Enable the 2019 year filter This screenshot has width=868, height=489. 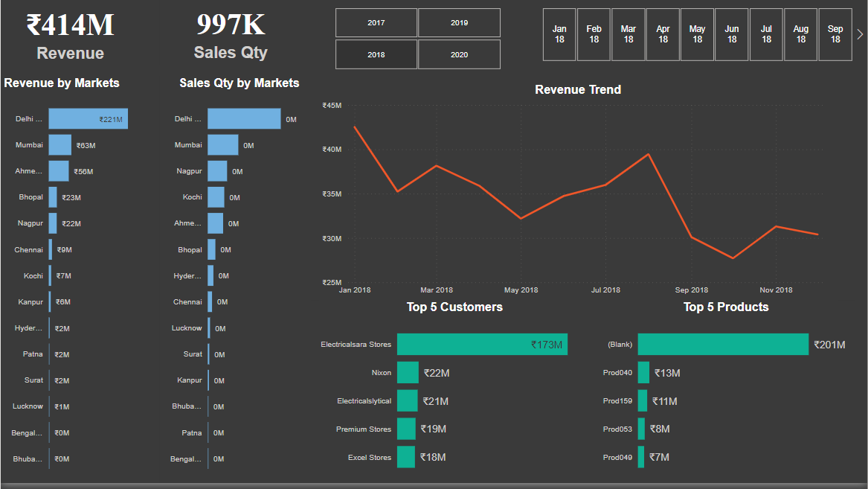[x=459, y=22]
